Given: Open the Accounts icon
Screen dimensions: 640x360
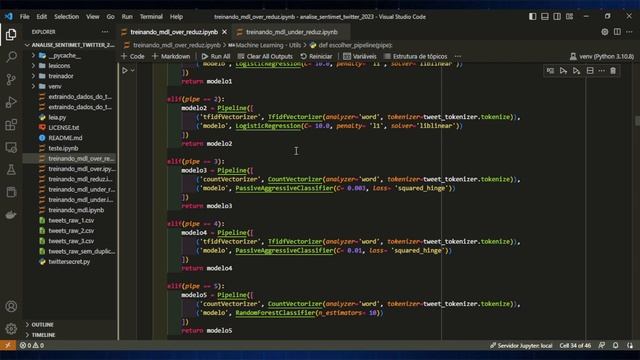Looking at the screenshot, I should click(x=11, y=306).
